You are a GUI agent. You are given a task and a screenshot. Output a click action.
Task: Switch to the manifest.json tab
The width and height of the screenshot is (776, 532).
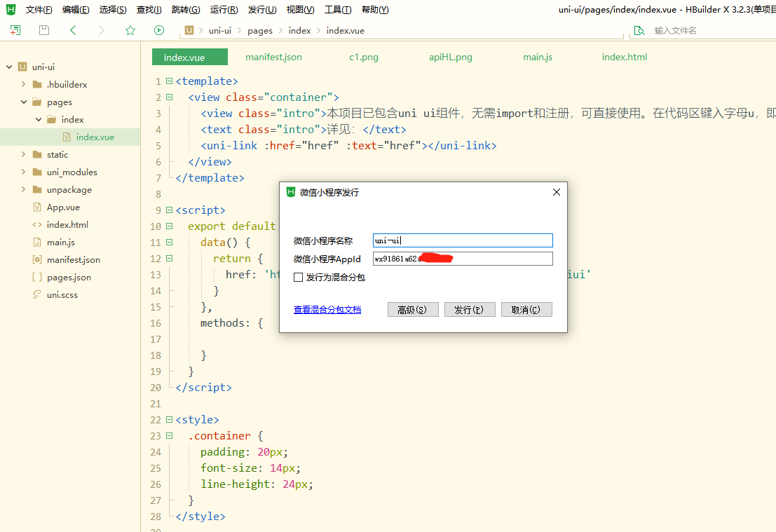(x=273, y=57)
